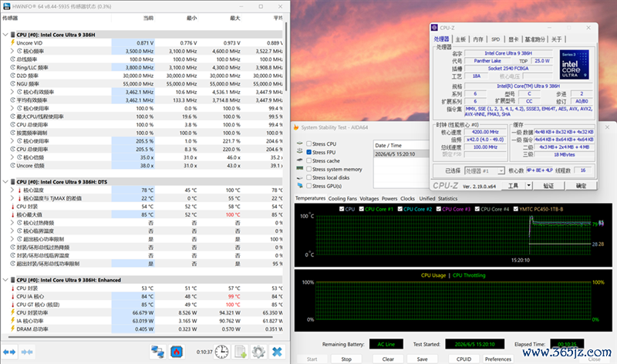Click Stop button in AIDA64
The height and width of the screenshot is (364, 617).
pos(346,359)
